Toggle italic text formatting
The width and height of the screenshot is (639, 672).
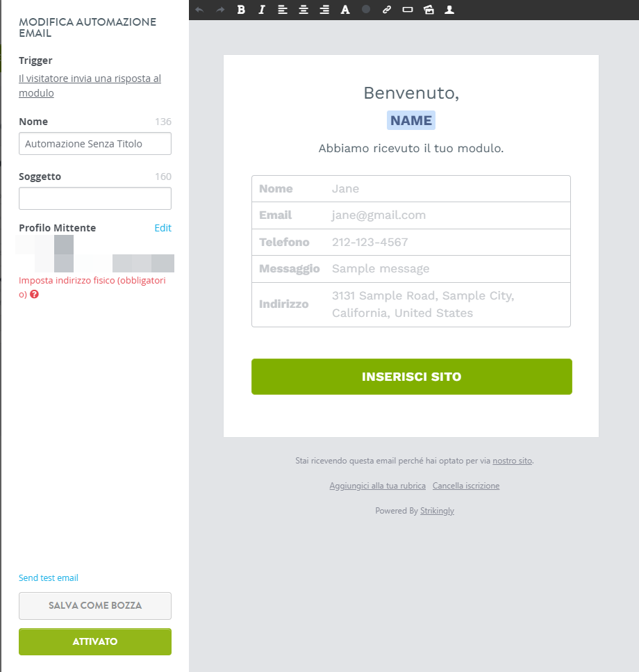coord(262,10)
